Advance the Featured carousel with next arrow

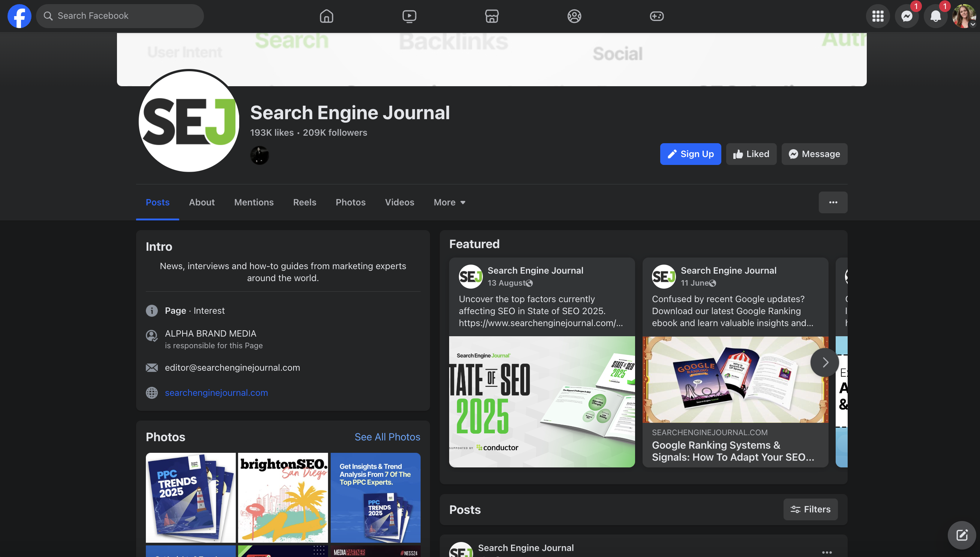[x=825, y=362]
